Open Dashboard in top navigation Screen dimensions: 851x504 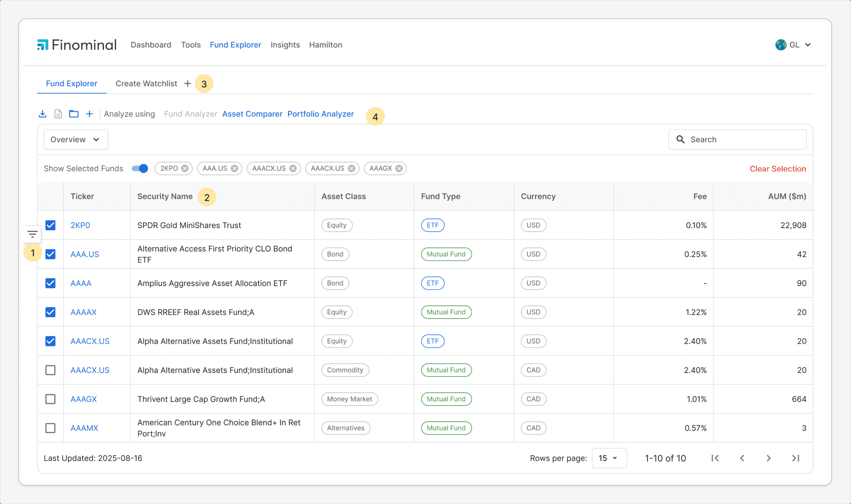[x=151, y=45]
